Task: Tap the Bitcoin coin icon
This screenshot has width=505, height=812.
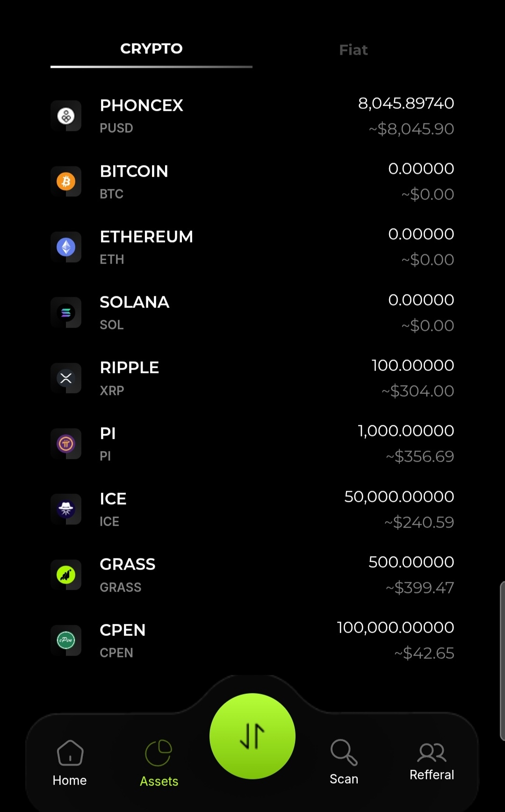Action: [66, 181]
